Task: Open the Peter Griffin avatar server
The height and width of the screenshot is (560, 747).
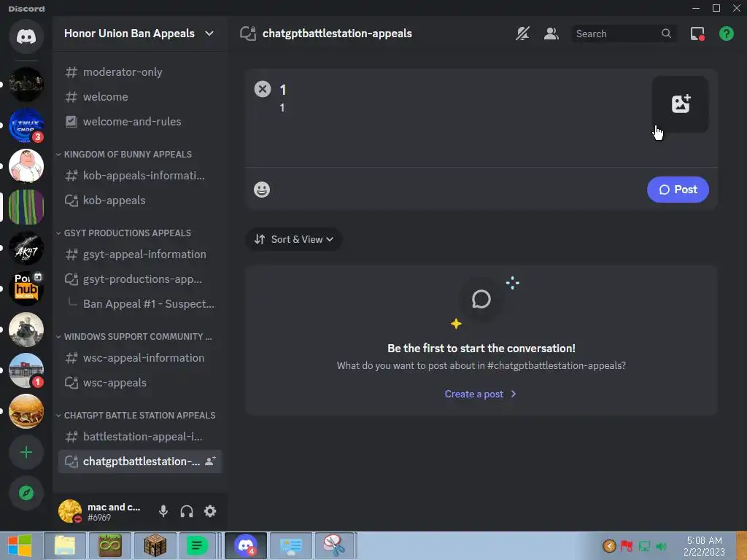Action: click(x=26, y=166)
